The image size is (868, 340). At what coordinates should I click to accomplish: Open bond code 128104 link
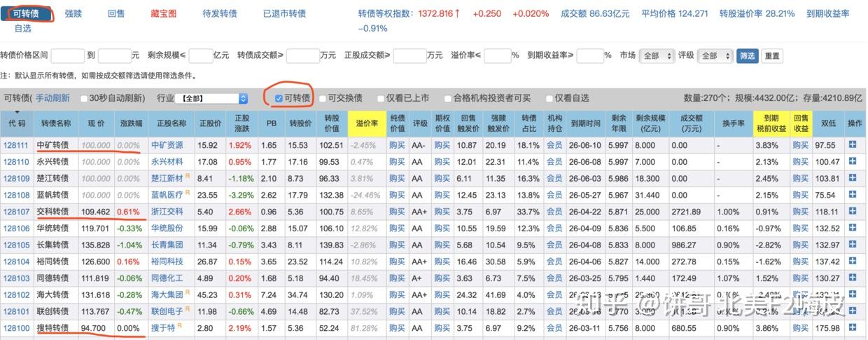pos(16,261)
